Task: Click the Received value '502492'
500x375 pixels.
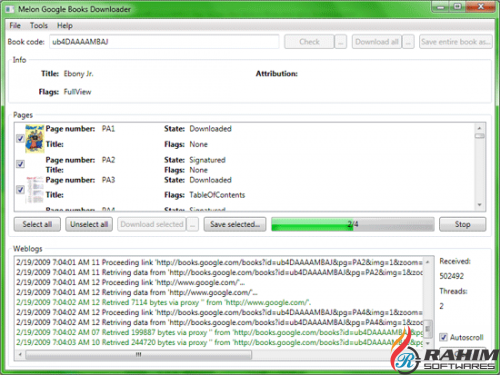Action: click(x=452, y=276)
